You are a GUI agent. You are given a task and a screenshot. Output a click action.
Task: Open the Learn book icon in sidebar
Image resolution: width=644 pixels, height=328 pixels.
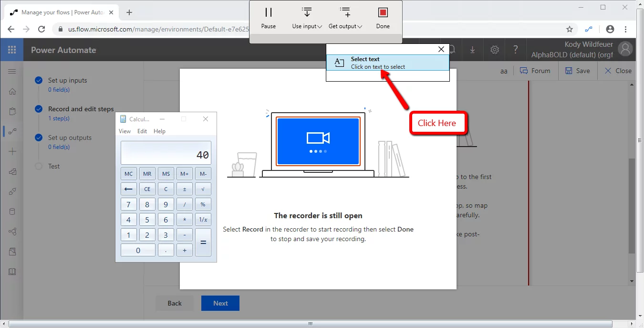click(12, 272)
